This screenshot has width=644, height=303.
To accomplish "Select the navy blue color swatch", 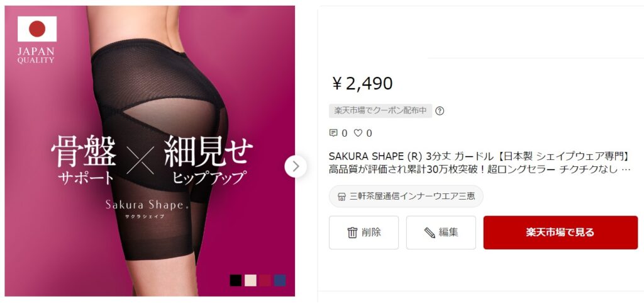I will (280, 280).
